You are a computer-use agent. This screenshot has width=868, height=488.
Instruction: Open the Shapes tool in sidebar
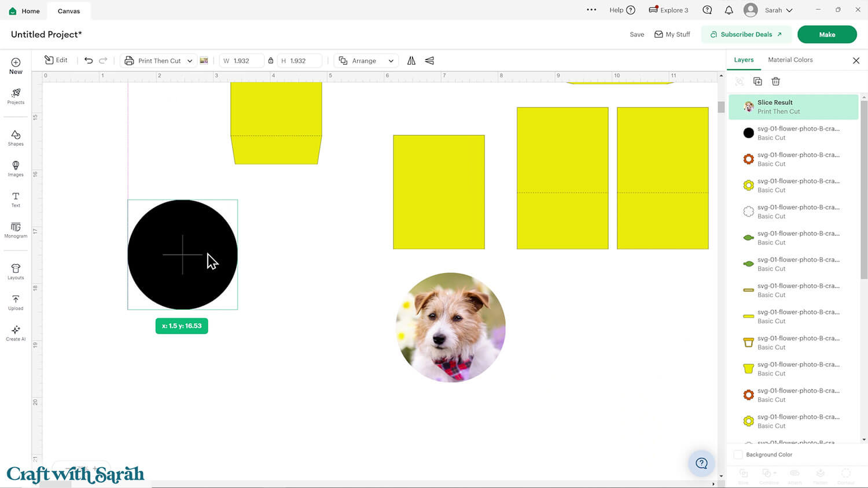tap(16, 138)
